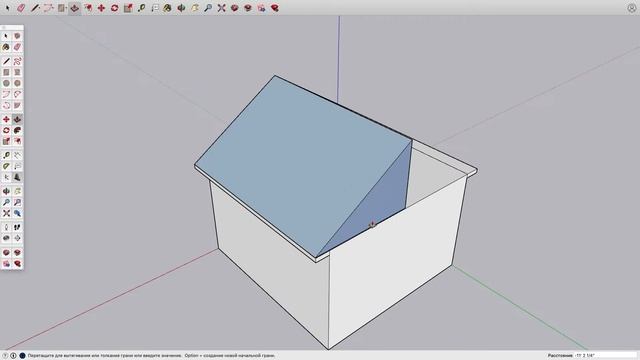Viewport: 640px width, 360px height.
Task: Pick Zoom Window in left tool palette
Action: point(17,202)
